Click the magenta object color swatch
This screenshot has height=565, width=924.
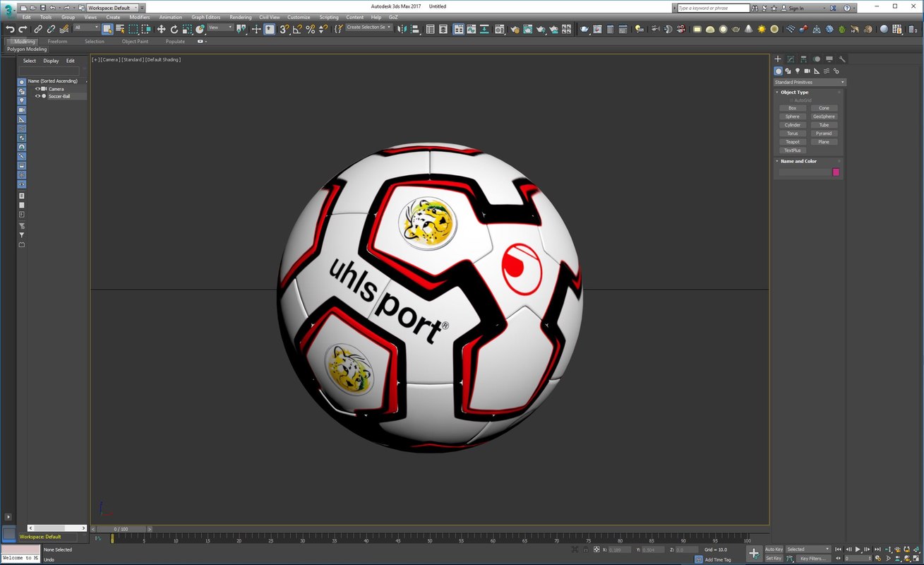point(836,172)
